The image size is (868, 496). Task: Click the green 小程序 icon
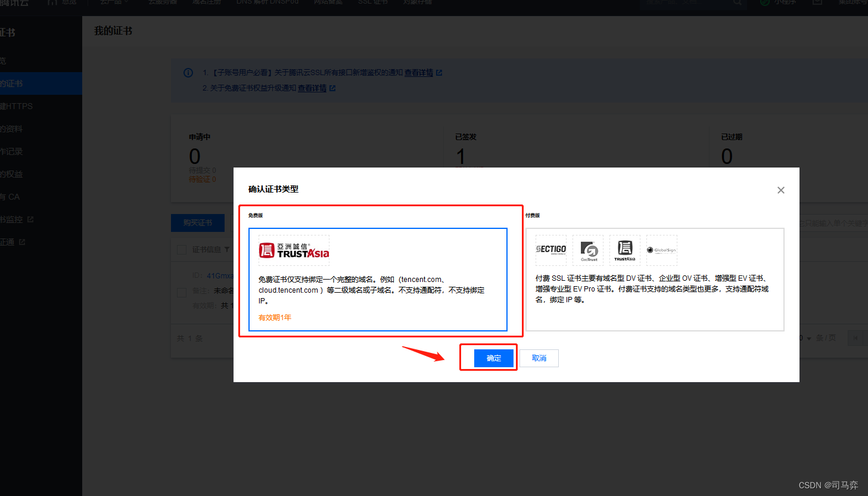pos(765,2)
